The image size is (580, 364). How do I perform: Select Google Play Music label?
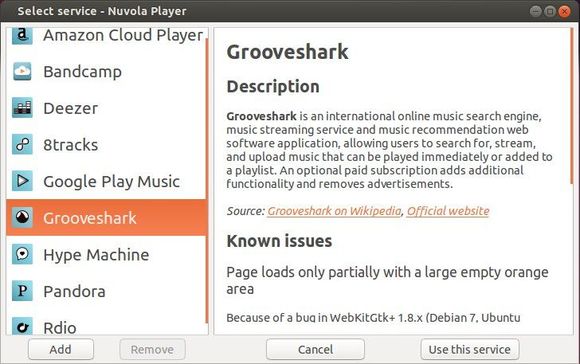(111, 182)
